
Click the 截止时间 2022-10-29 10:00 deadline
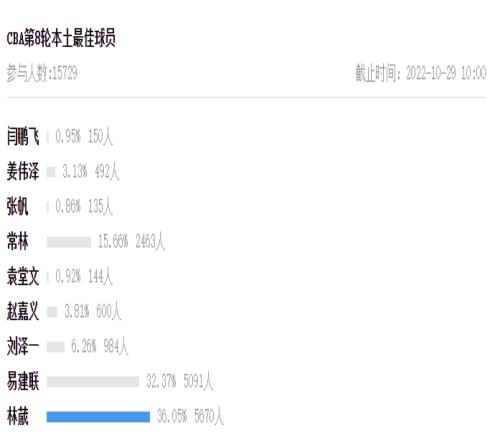pos(421,73)
